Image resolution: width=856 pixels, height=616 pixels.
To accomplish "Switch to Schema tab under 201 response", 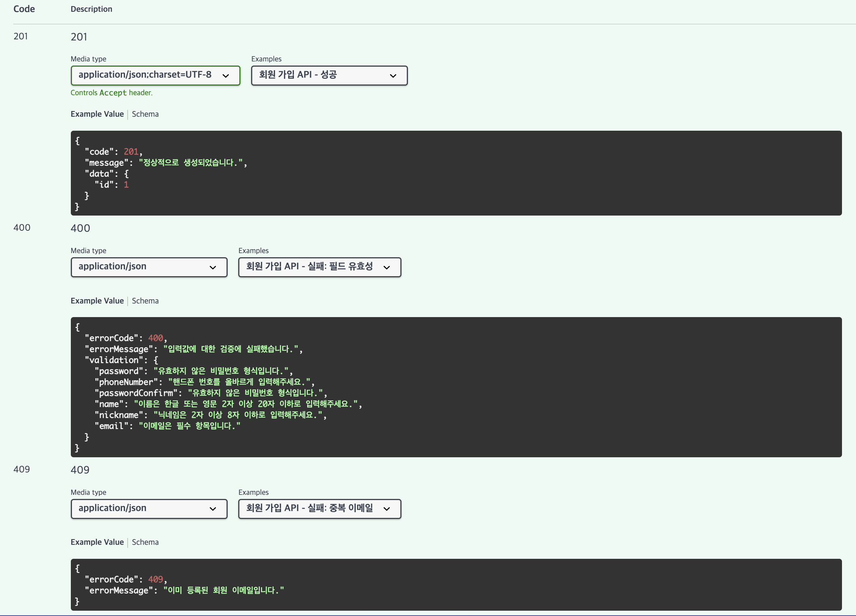I will click(x=145, y=114).
